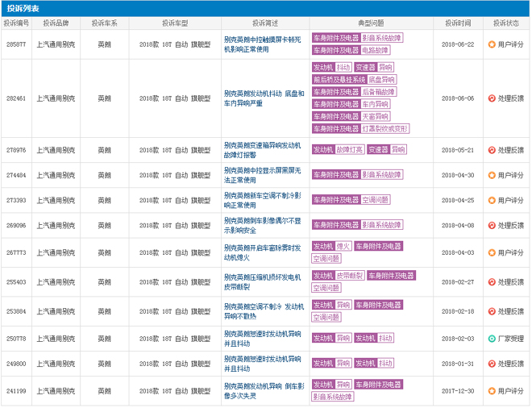Click the 皮带断裂 tag in complaint 255403
This screenshot has width=532, height=408.
click(x=350, y=275)
